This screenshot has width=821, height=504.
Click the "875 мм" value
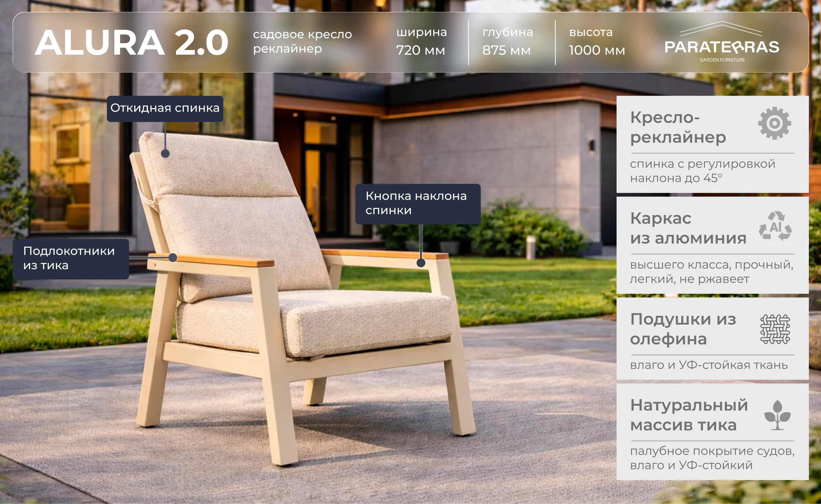click(506, 50)
